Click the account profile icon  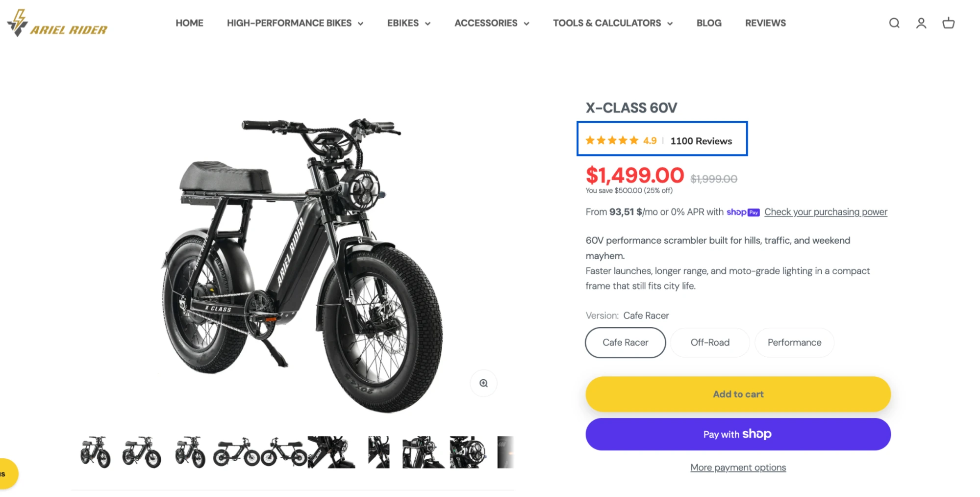tap(921, 23)
